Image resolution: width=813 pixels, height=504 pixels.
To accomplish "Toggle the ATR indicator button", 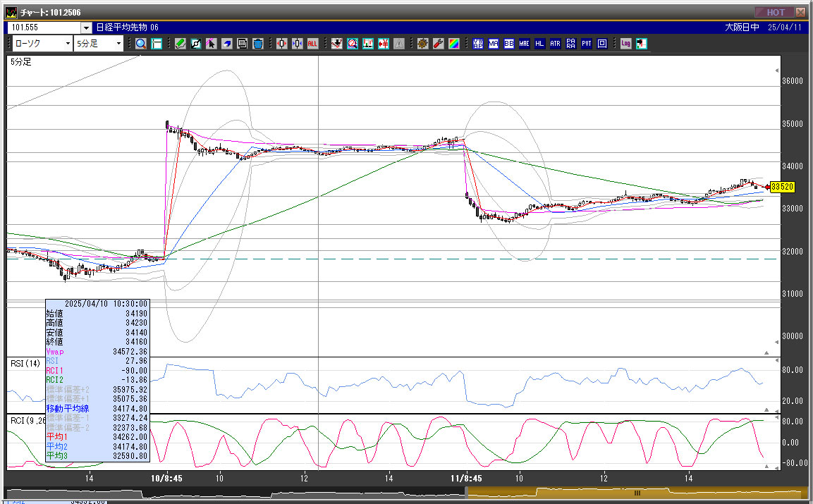I will tap(556, 44).
